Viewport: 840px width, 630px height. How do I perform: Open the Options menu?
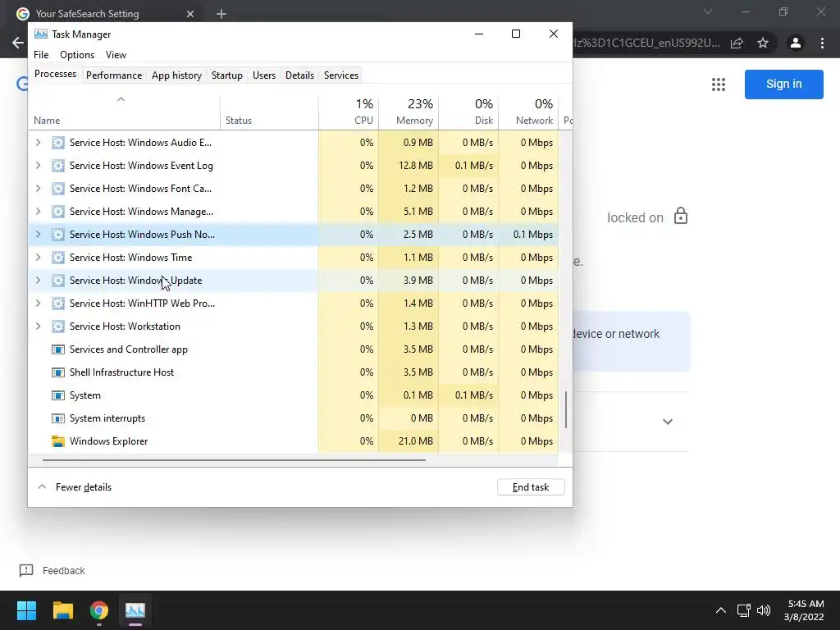[77, 55]
